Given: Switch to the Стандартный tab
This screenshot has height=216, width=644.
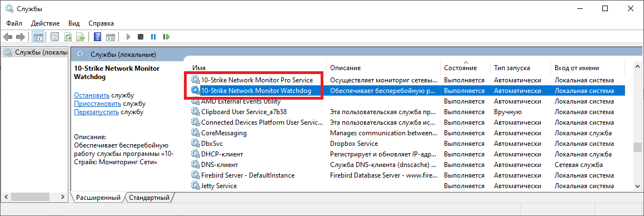Looking at the screenshot, I should [x=149, y=198].
